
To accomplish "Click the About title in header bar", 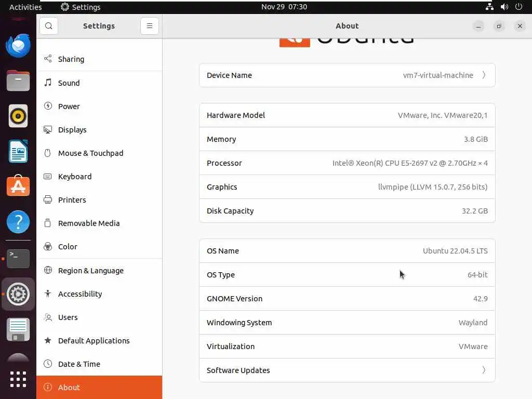I will (347, 26).
